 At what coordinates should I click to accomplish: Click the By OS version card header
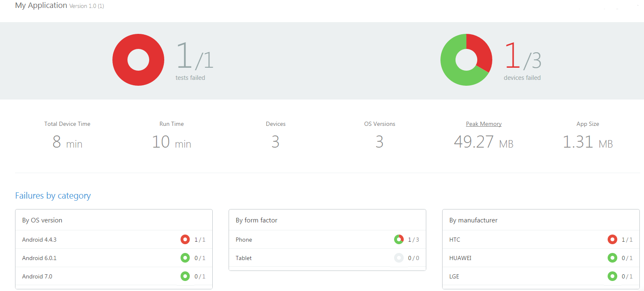coord(114,220)
